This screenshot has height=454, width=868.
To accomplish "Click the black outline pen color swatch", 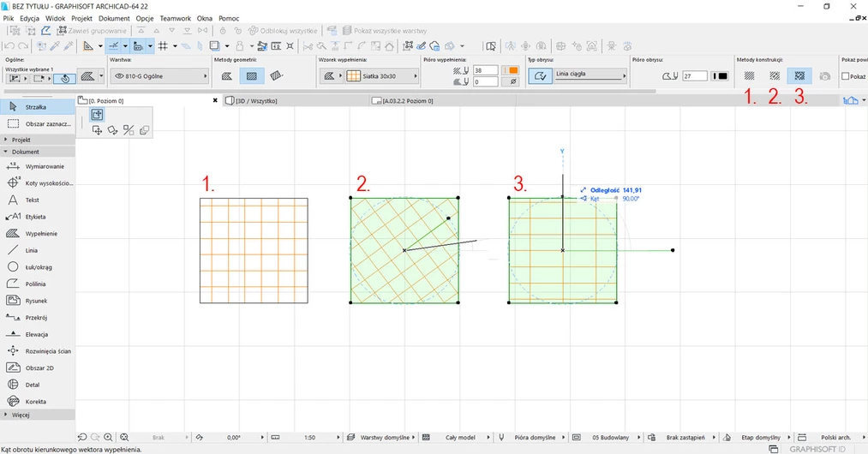I will 720,76.
